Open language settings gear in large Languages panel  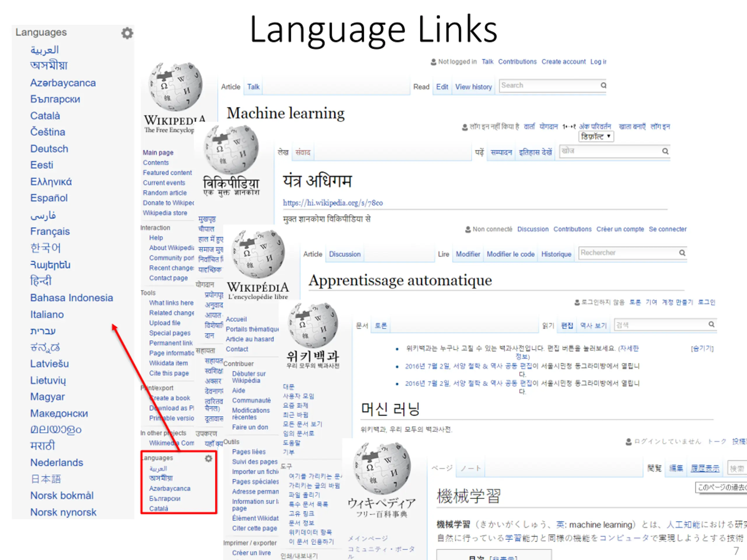pos(127,33)
